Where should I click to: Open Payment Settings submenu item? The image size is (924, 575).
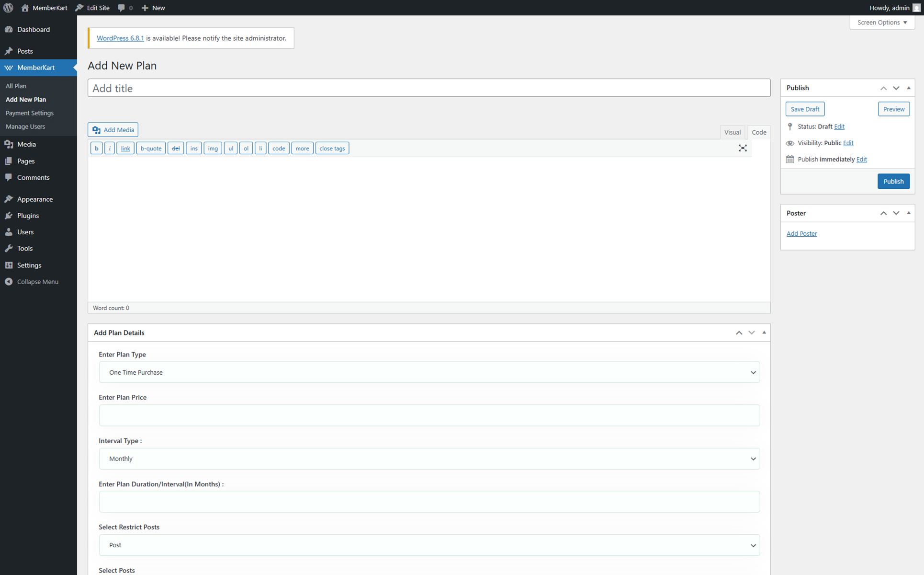pos(30,113)
